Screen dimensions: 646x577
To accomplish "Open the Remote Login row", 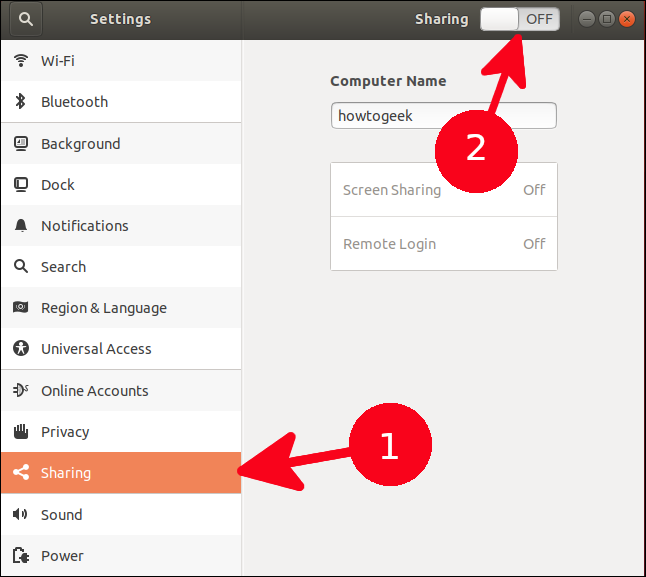I will coord(444,243).
